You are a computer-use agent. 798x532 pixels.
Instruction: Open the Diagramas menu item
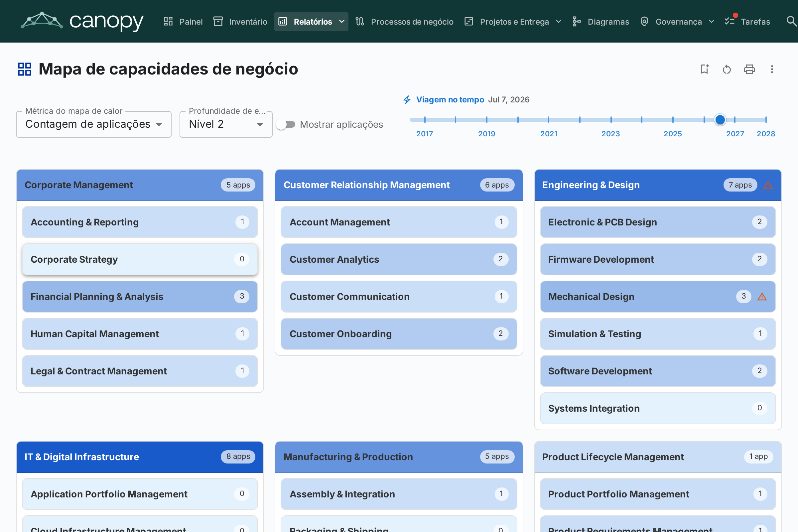[x=600, y=22]
